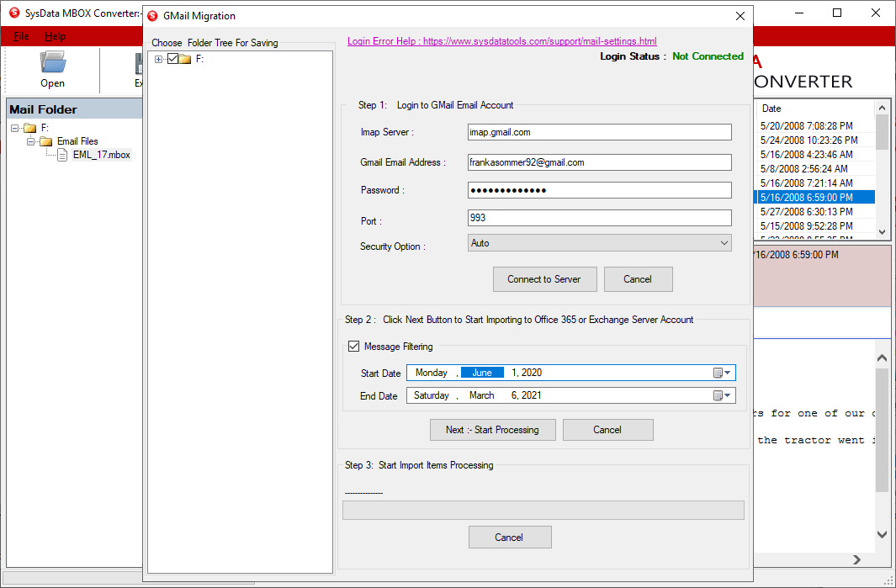
Task: Select the month March in End Date
Action: pos(482,395)
